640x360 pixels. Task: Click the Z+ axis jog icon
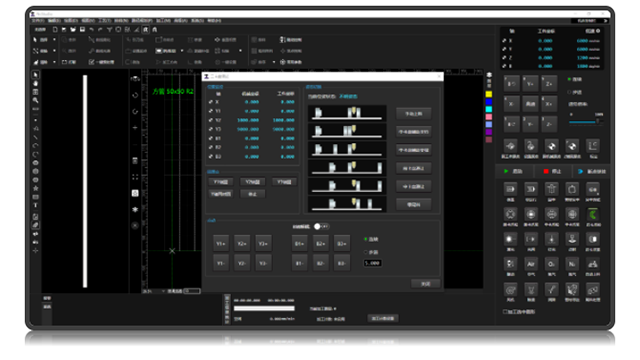coord(549,84)
